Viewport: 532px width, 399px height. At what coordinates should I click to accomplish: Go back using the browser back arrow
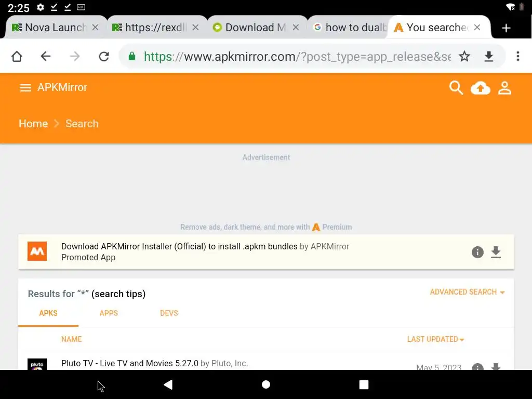46,56
